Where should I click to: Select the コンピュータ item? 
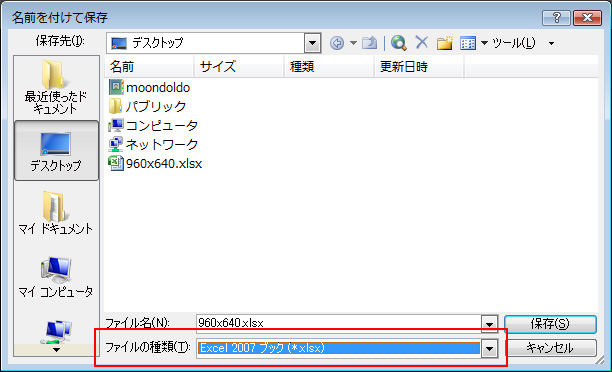(x=153, y=125)
